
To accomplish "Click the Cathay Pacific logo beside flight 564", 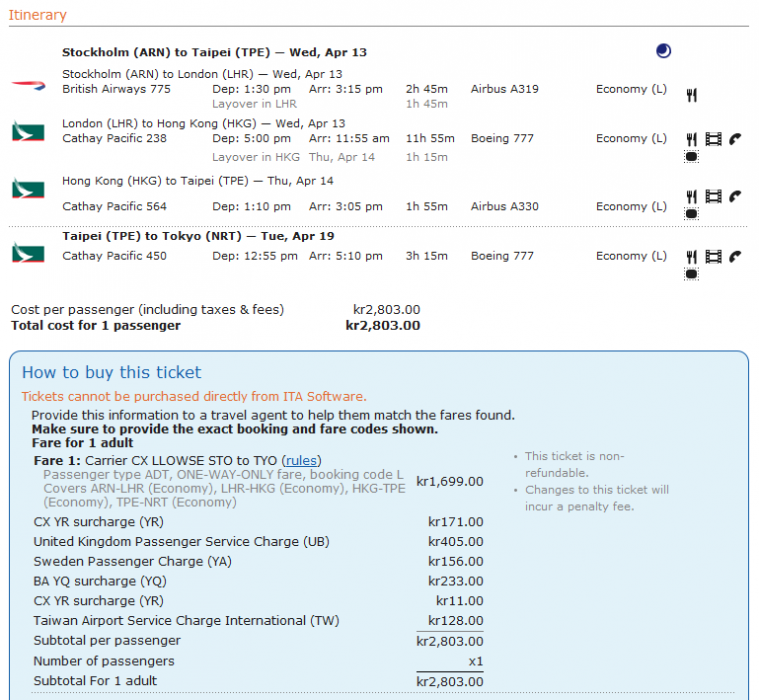I will coord(28,189).
